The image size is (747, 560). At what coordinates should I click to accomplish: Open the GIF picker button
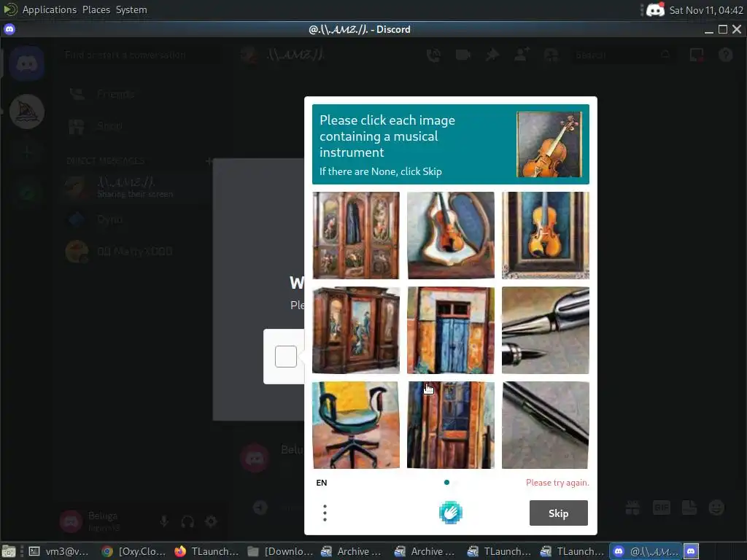661,507
